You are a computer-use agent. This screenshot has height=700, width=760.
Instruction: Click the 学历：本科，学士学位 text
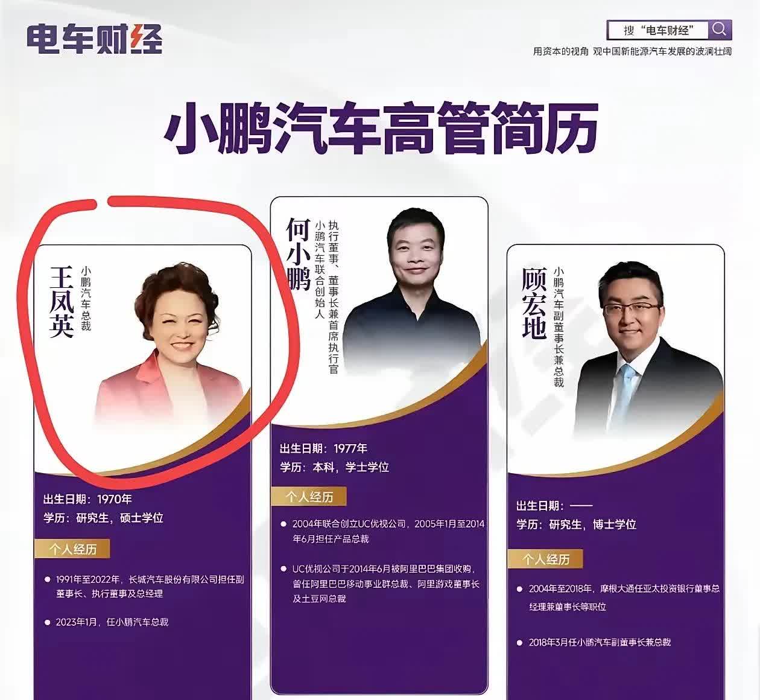(335, 467)
